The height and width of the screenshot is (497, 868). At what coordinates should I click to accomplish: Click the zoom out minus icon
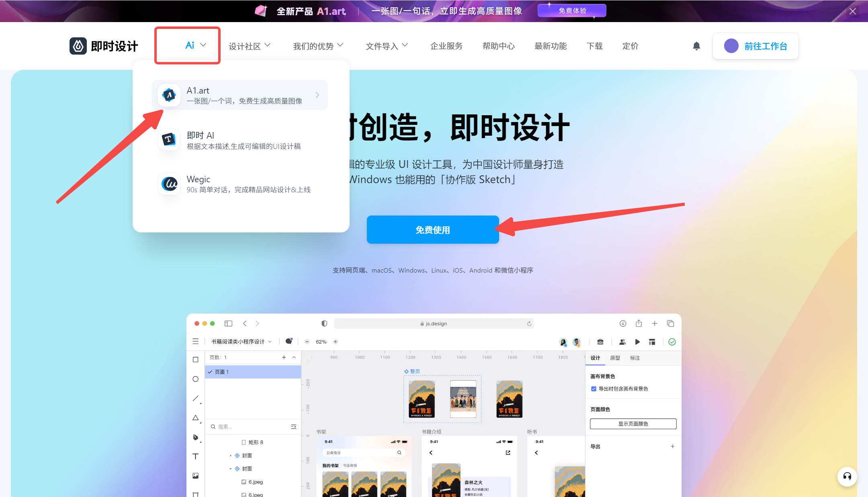(307, 342)
